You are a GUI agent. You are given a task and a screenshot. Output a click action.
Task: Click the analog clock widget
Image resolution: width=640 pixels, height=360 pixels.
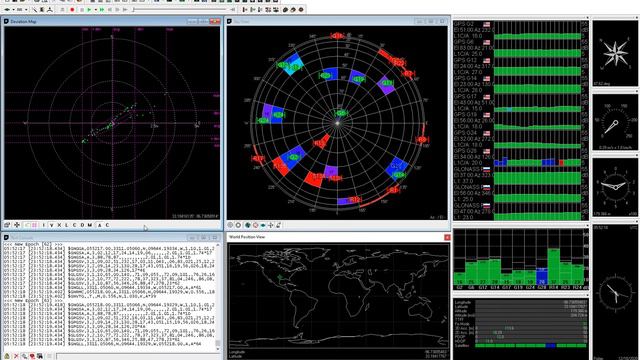click(x=615, y=293)
